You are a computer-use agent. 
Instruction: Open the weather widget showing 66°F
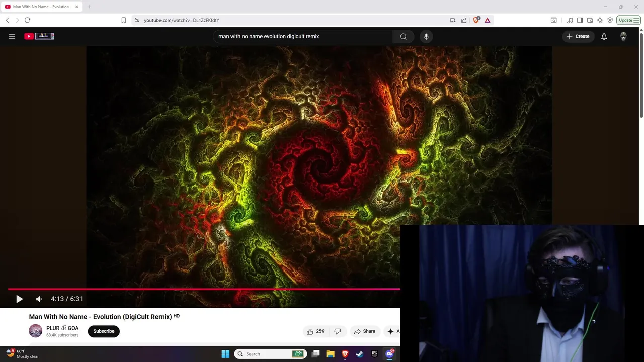coord(23,354)
